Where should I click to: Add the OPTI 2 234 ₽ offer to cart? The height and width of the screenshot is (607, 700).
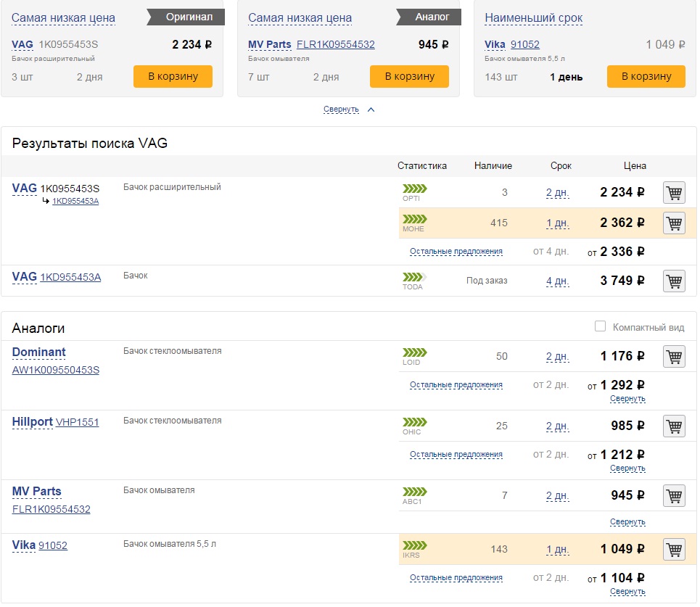click(674, 192)
